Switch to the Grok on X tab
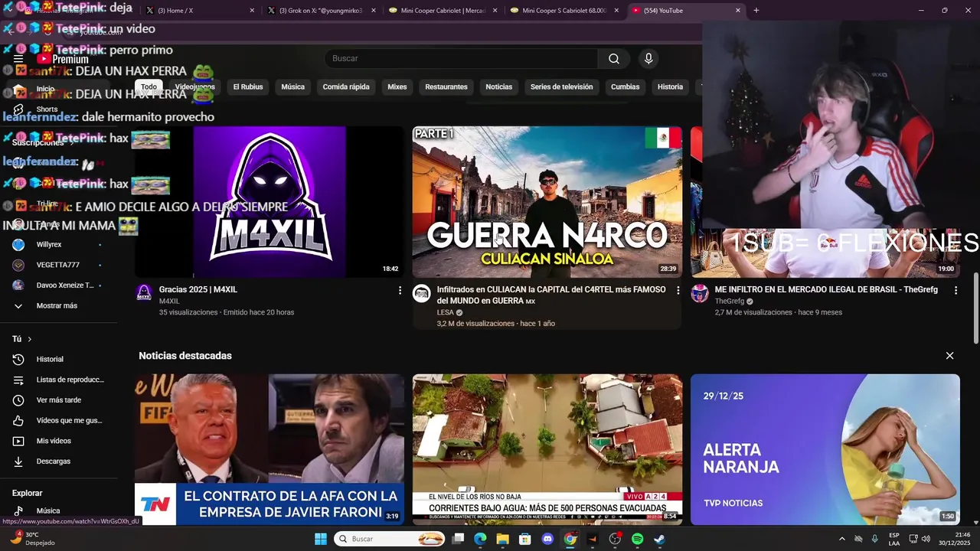 coord(322,11)
